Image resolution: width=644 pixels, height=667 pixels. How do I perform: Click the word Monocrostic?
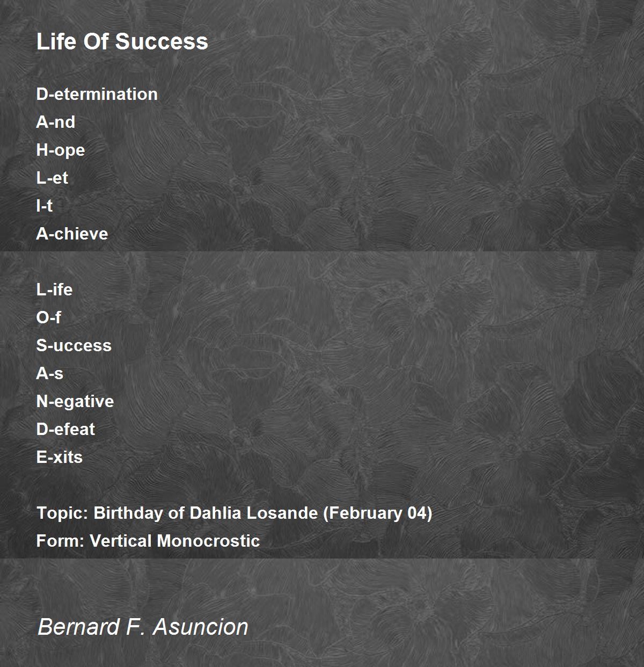[208, 541]
